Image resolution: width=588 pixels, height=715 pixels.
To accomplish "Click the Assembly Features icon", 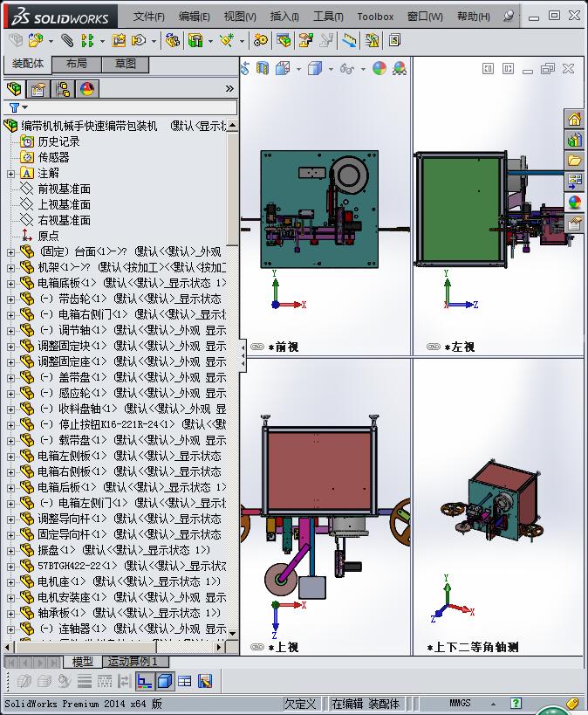I will (x=195, y=41).
